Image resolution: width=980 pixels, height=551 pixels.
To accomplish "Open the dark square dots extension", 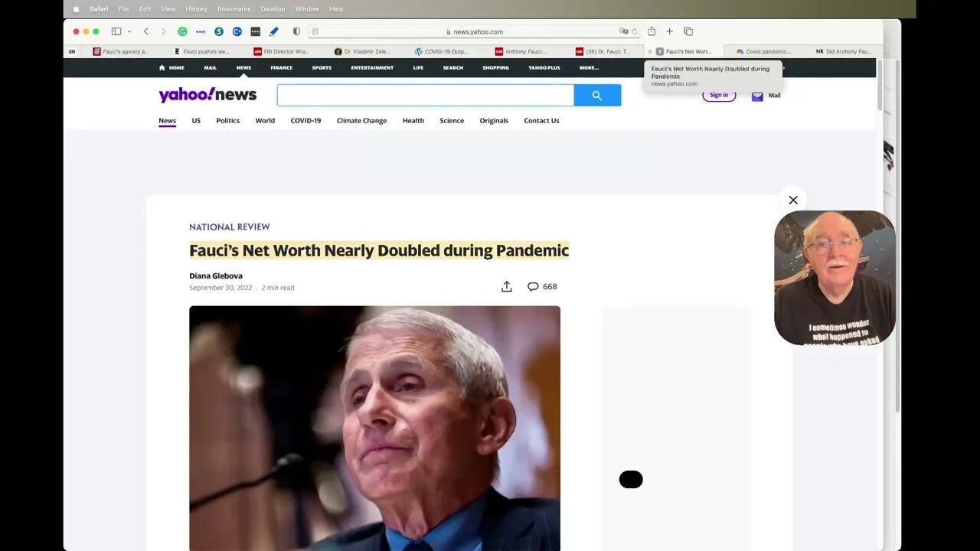I will 256,31.
